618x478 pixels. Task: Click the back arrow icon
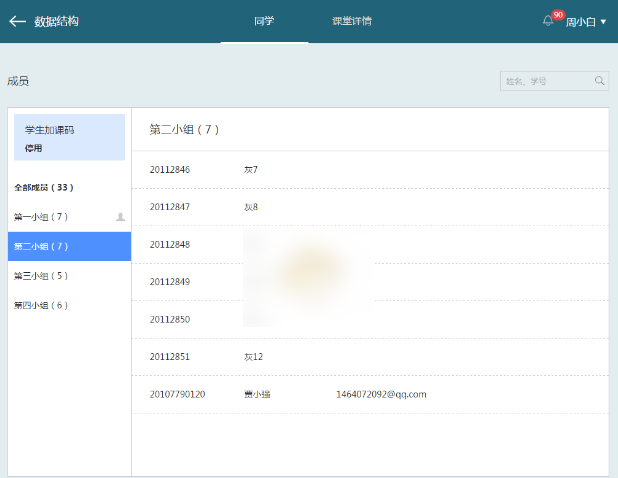click(x=17, y=21)
